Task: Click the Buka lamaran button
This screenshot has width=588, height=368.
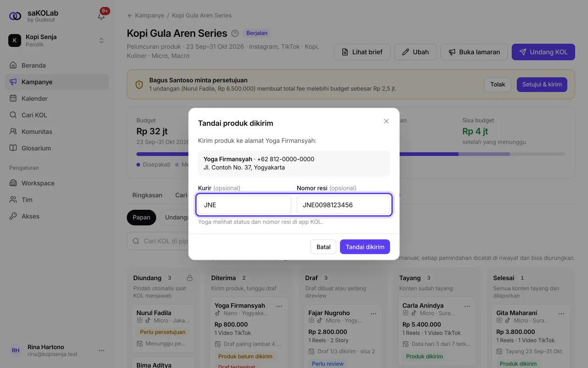Action: pos(474,52)
